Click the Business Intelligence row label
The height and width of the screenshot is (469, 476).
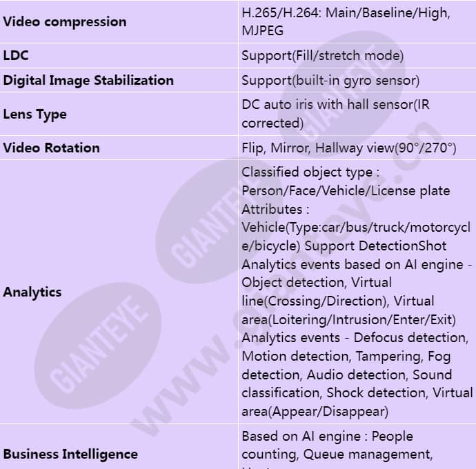pyautogui.click(x=70, y=455)
